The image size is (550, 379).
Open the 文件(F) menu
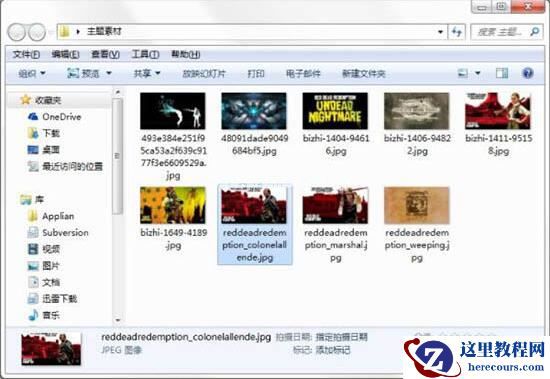point(26,54)
